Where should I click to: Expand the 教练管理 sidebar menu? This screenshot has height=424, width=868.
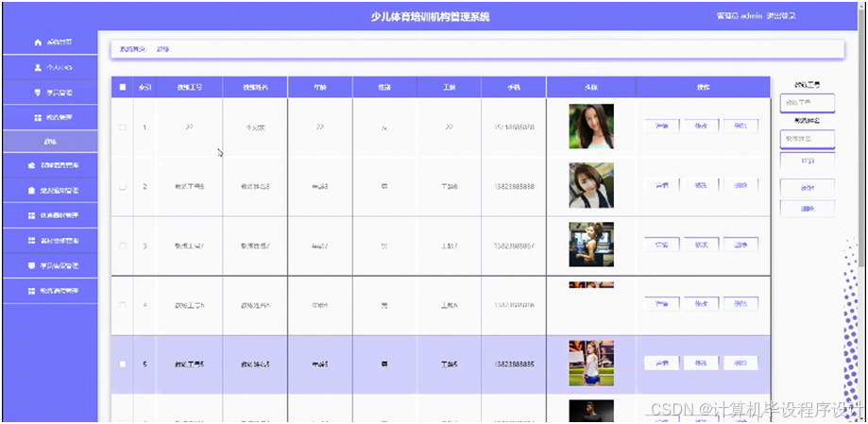pyautogui.click(x=50, y=117)
